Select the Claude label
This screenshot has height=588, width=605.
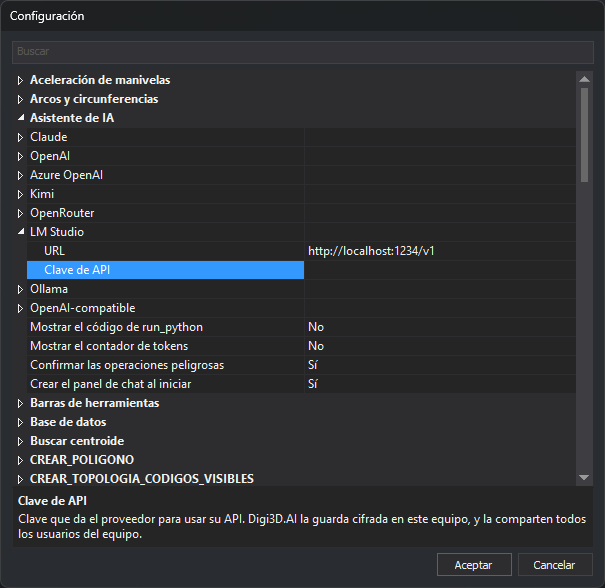click(49, 137)
